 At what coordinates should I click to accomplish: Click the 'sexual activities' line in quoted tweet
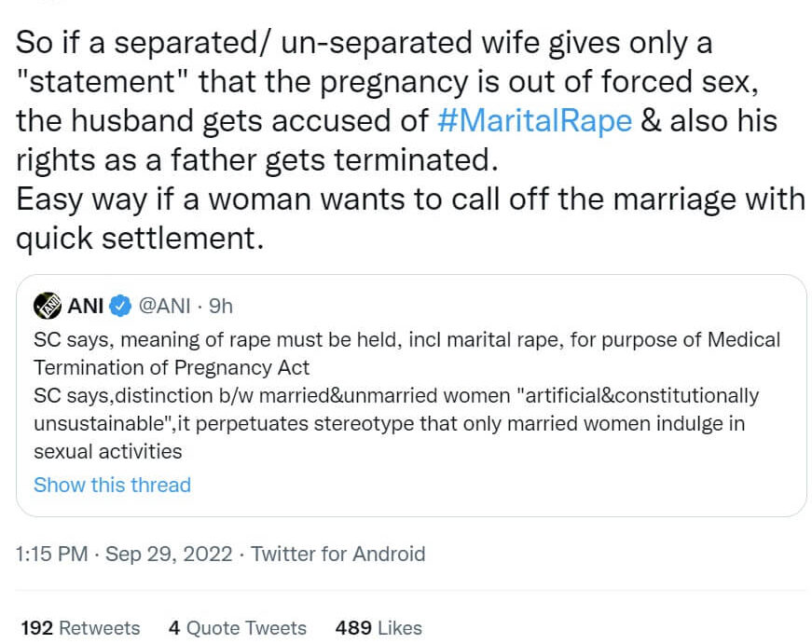point(107,452)
